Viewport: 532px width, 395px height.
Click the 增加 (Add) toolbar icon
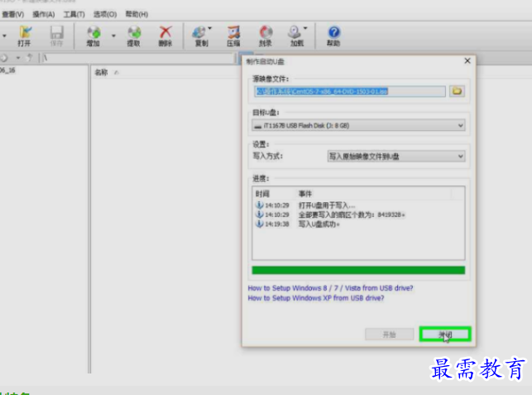click(x=93, y=36)
